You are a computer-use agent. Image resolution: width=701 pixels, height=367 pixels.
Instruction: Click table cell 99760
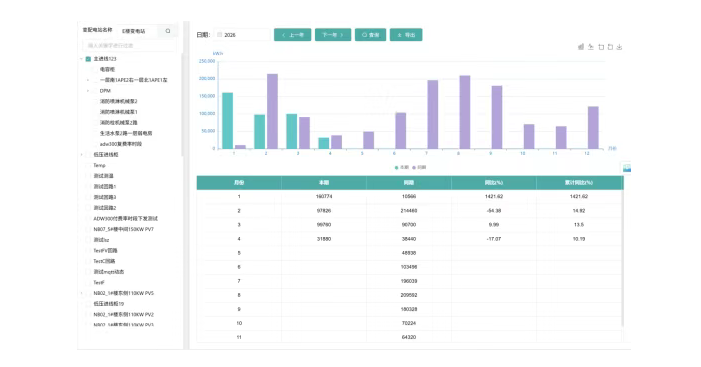click(324, 225)
